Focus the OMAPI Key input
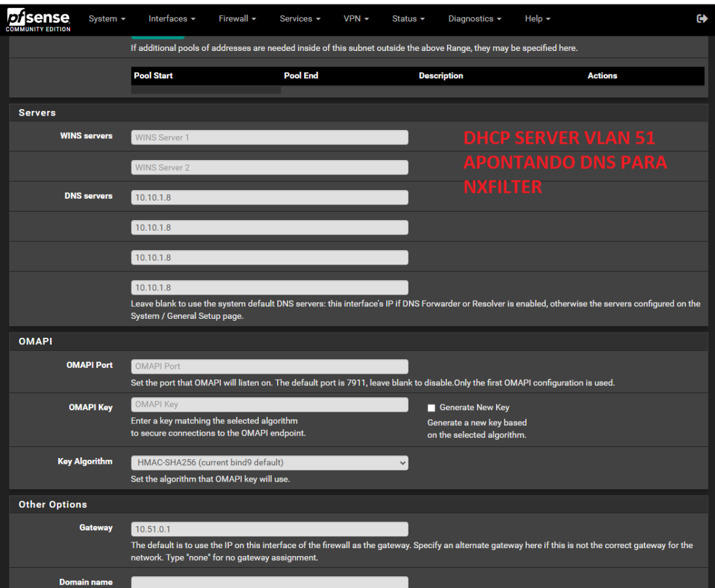Image resolution: width=715 pixels, height=588 pixels. (x=269, y=404)
